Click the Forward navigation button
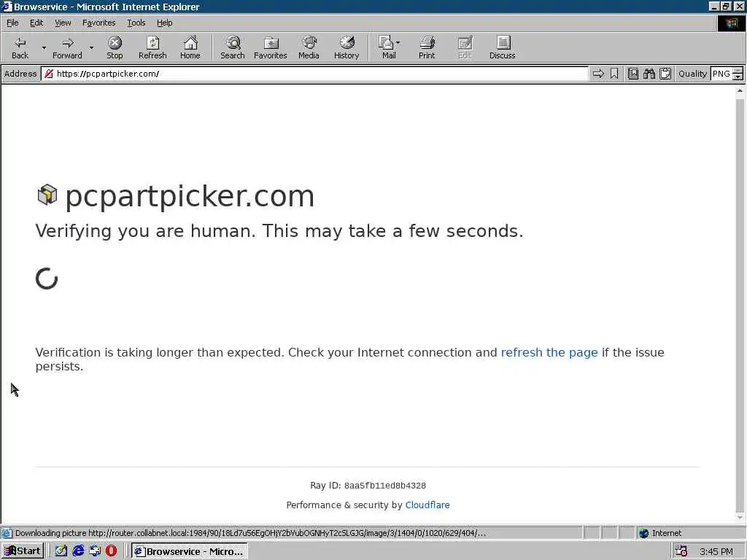 click(67, 47)
